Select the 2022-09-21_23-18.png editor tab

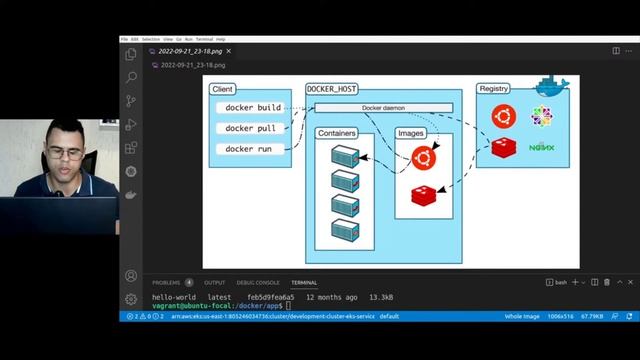tap(190, 51)
